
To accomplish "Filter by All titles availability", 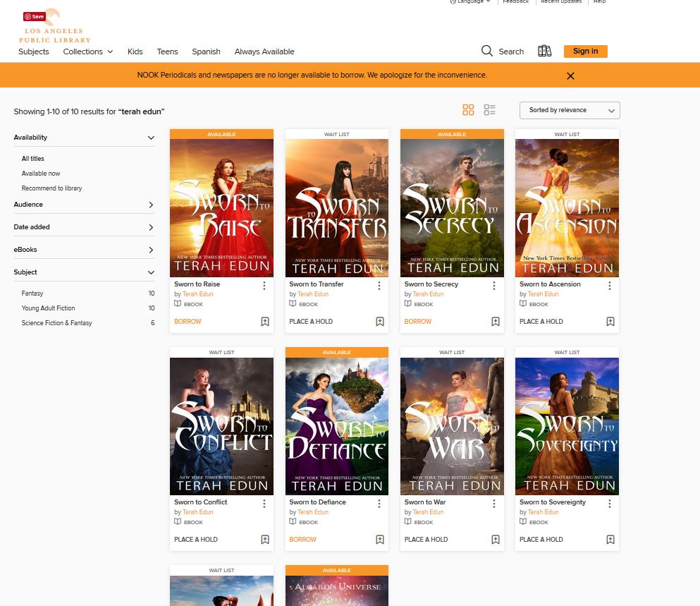I will [x=33, y=159].
